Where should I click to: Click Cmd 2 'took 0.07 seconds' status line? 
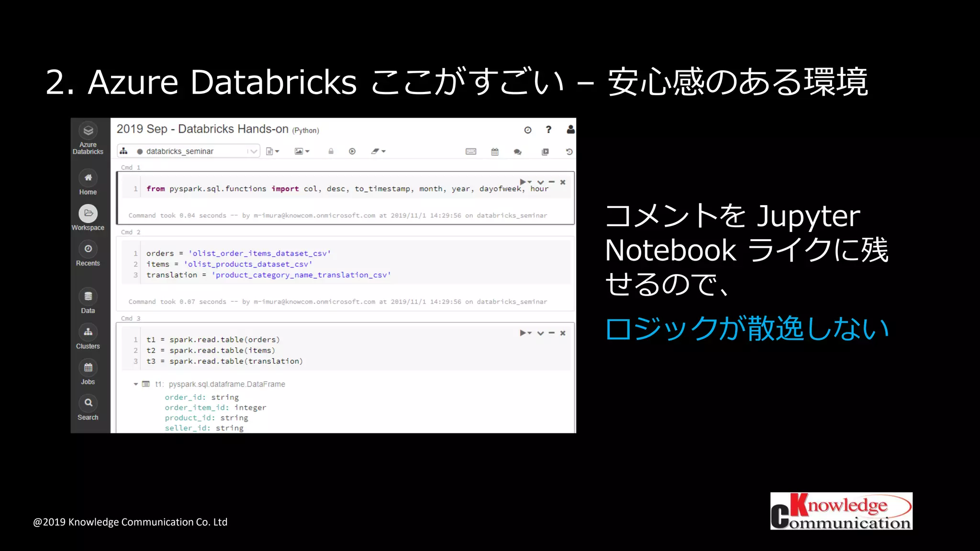[337, 302]
